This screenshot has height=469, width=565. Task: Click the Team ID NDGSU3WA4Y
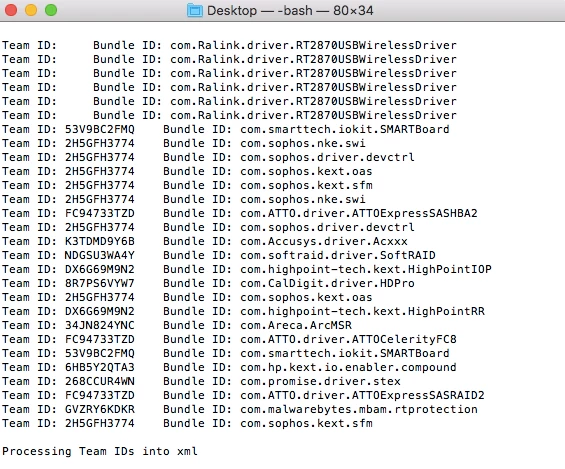100,255
